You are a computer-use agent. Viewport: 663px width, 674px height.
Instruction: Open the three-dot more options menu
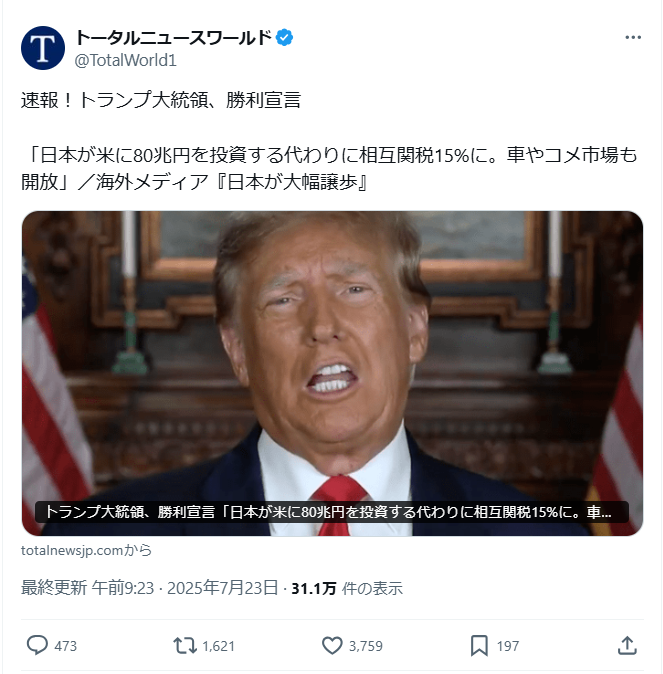633,38
